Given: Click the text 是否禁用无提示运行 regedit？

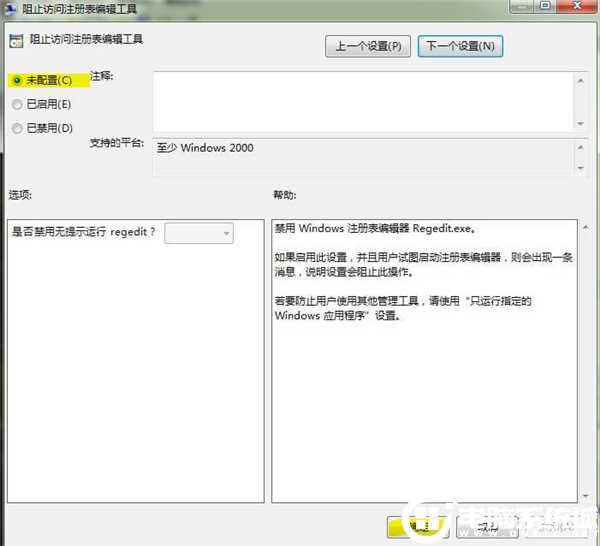Looking at the screenshot, I should (84, 231).
